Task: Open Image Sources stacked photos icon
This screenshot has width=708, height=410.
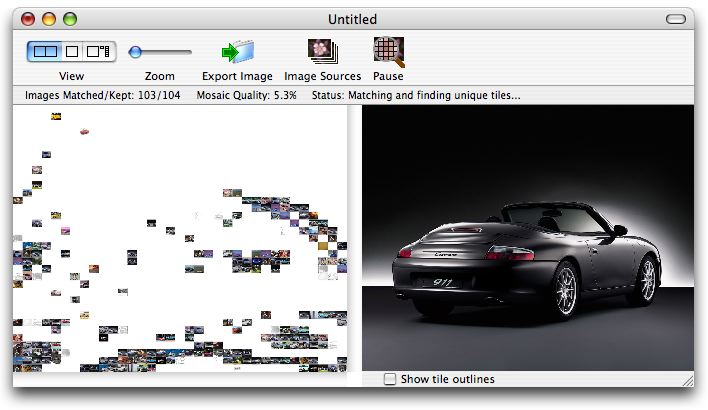Action: [322, 51]
